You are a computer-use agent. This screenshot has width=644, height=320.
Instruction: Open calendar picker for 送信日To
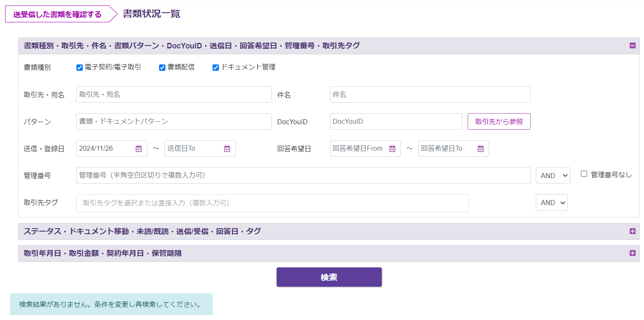pos(227,149)
